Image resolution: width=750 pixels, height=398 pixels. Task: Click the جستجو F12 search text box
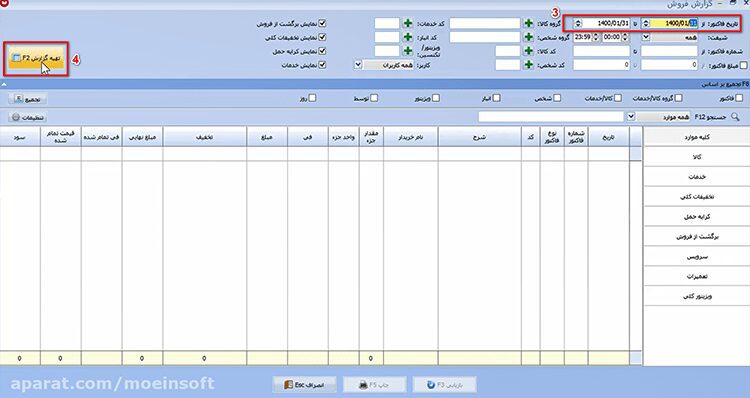pyautogui.click(x=551, y=117)
